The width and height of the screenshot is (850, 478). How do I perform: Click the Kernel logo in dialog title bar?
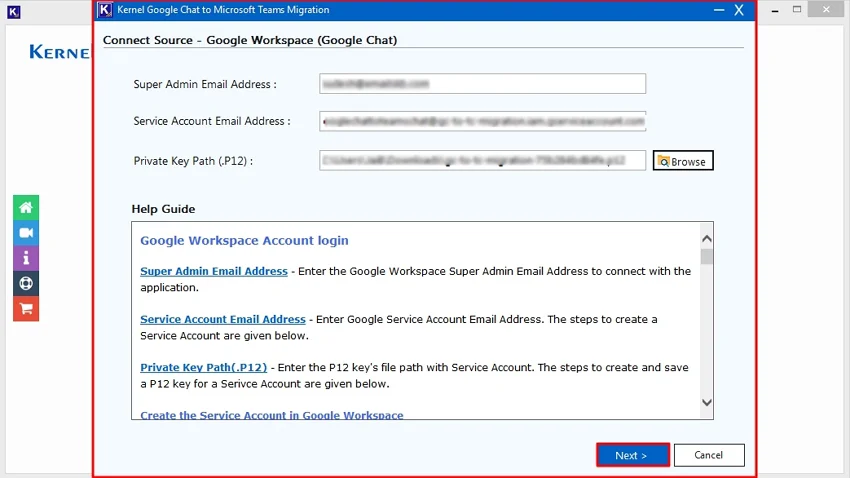click(x=105, y=10)
